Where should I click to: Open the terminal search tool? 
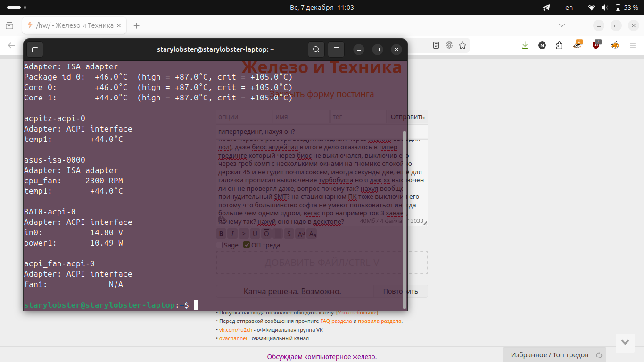[x=316, y=49]
